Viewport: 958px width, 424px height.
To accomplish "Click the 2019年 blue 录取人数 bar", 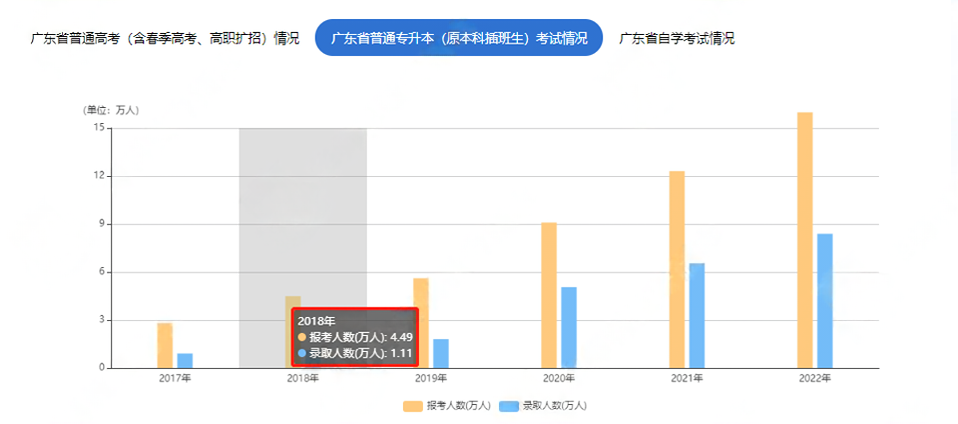I will (441, 353).
